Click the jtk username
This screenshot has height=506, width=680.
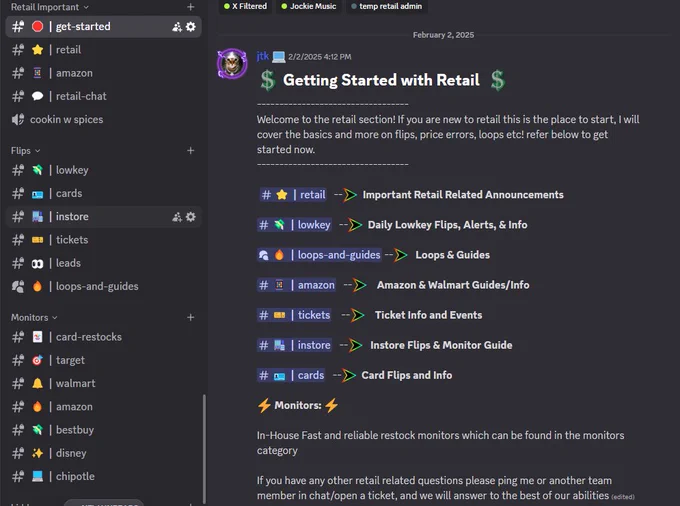click(x=262, y=56)
